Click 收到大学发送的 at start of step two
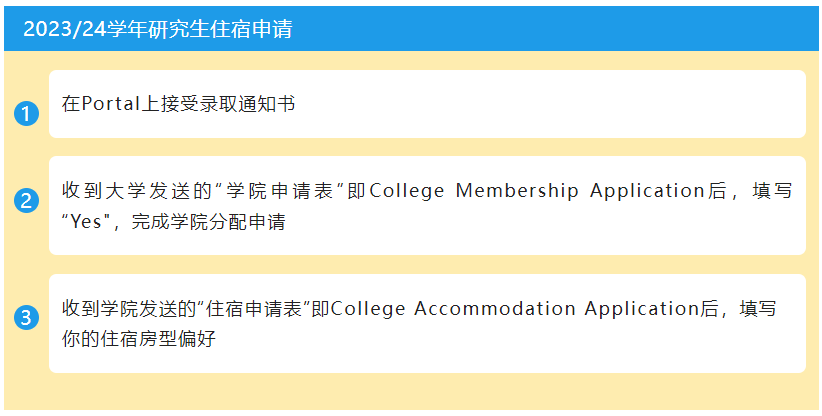 point(138,191)
